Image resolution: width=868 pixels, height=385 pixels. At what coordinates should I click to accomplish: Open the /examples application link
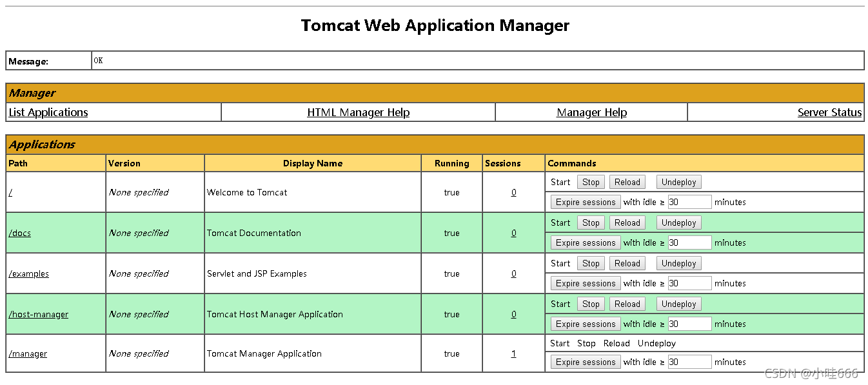coord(28,273)
